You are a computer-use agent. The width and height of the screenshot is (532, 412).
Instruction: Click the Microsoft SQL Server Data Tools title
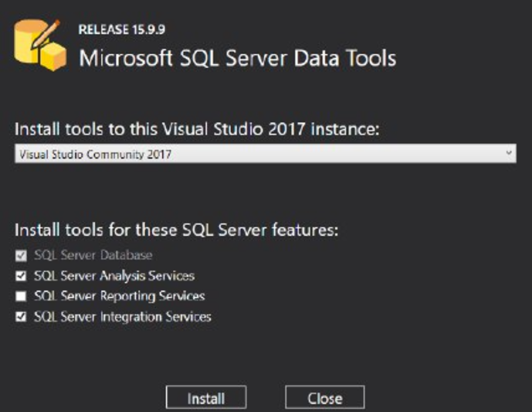[x=238, y=58]
